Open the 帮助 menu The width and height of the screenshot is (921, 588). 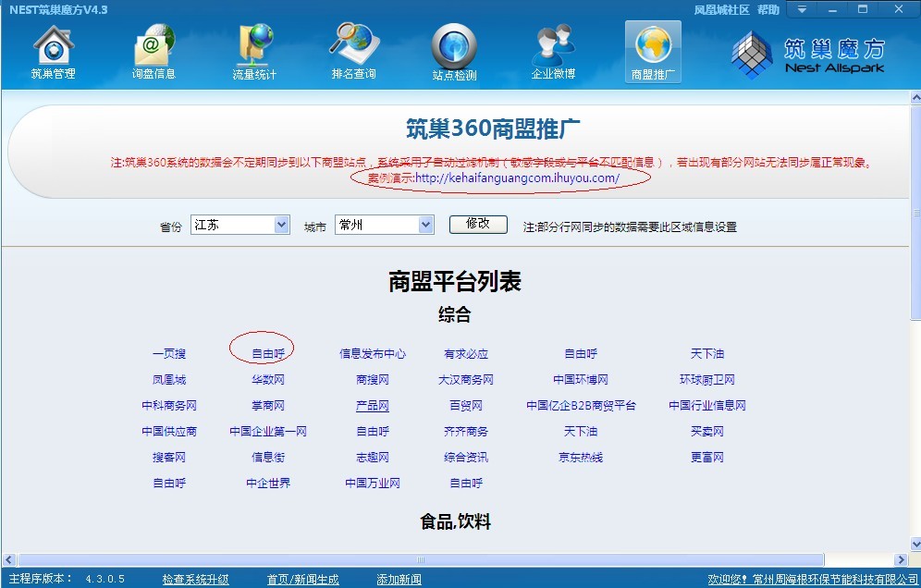point(767,10)
